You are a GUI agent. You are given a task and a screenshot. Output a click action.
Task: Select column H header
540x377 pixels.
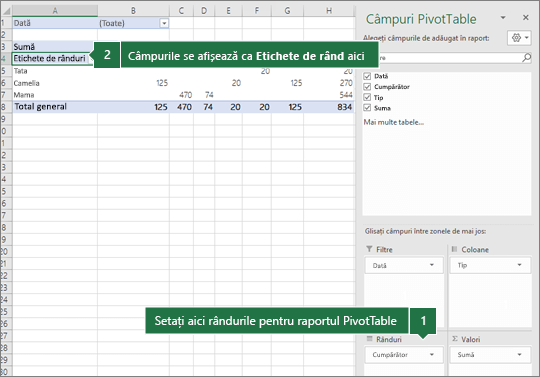(x=329, y=11)
